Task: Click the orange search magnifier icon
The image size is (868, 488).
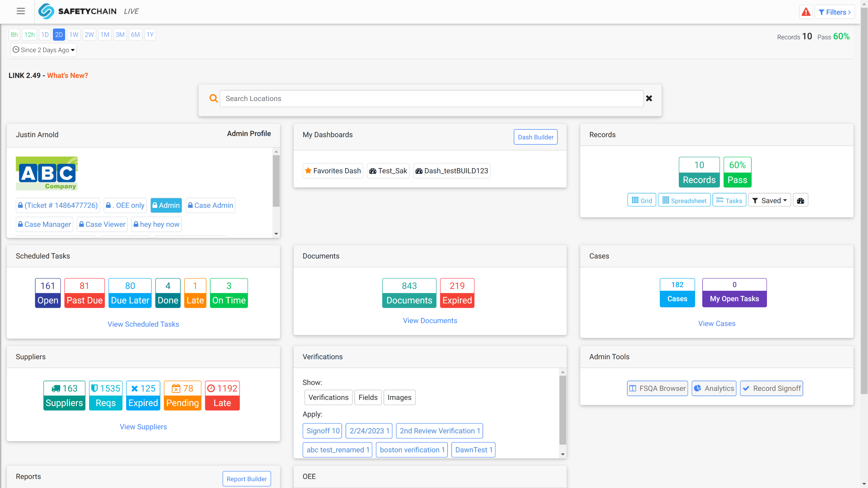Action: [213, 98]
